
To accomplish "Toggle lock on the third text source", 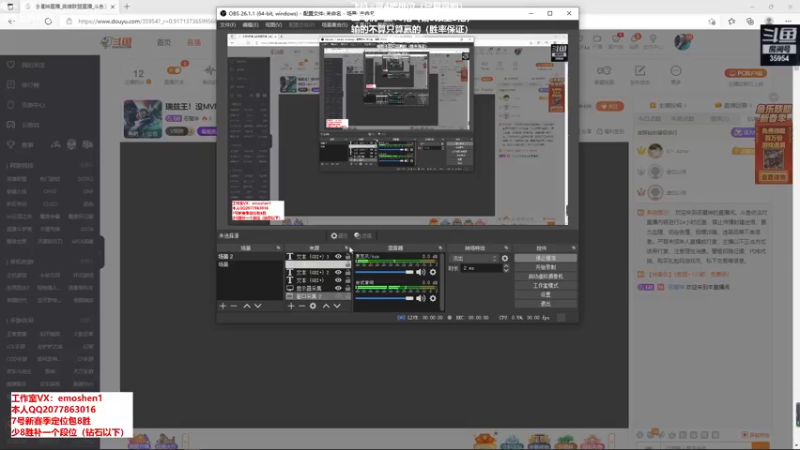I will coord(347,280).
